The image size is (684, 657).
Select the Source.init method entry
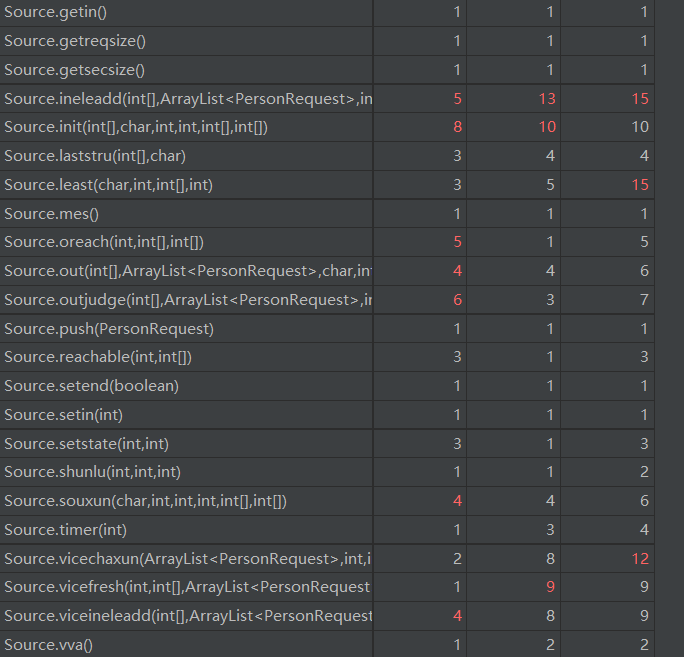point(136,127)
